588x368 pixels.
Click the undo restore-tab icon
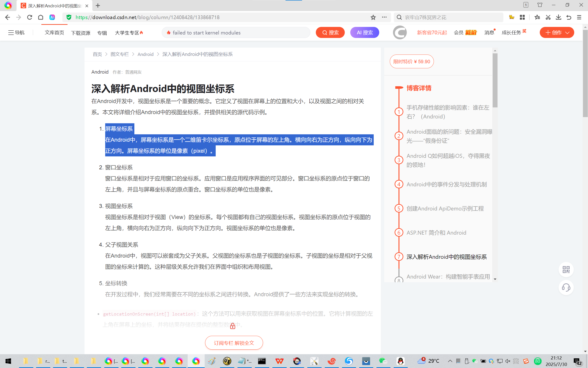tap(569, 17)
